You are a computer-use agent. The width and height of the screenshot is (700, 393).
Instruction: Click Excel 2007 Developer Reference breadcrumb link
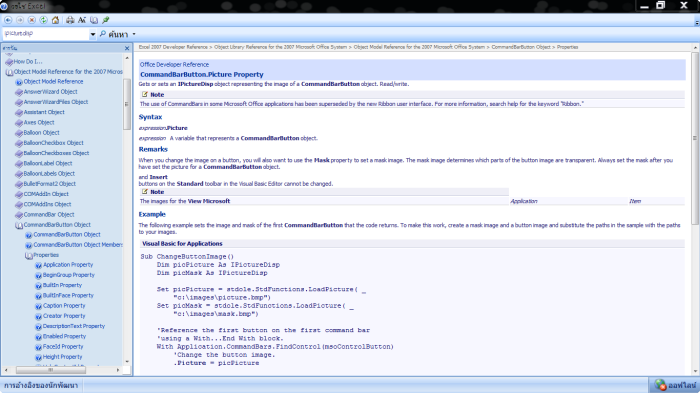173,47
